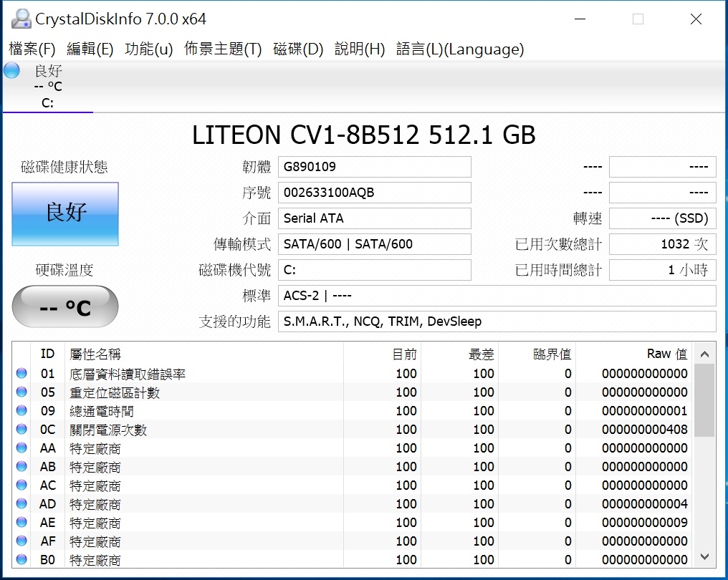Open the 佈景主題(T) menu
The width and height of the screenshot is (728, 580).
(x=223, y=49)
